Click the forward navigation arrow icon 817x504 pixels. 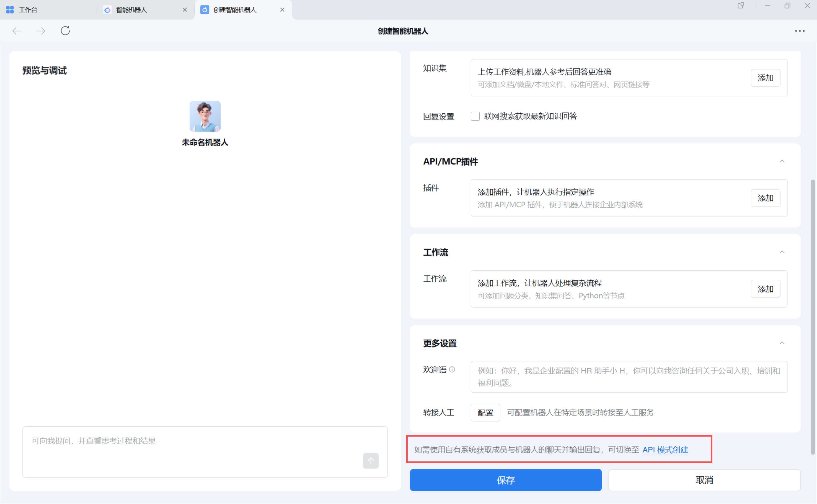point(41,31)
